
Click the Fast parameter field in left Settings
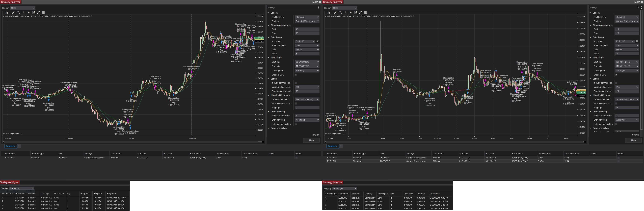[x=307, y=29]
